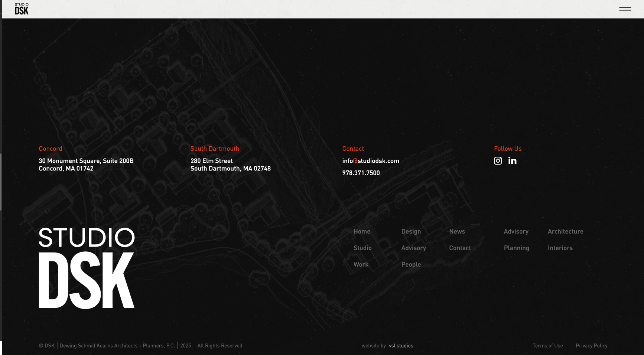
Task: Click phone number 978.371.7500
Action: [x=361, y=173]
